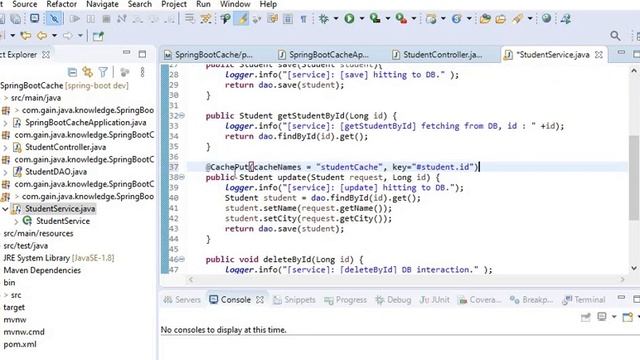This screenshot has height=360, width=640.
Task: Open the Coverage launch dropdown arrow
Action: pyautogui.click(x=387, y=18)
